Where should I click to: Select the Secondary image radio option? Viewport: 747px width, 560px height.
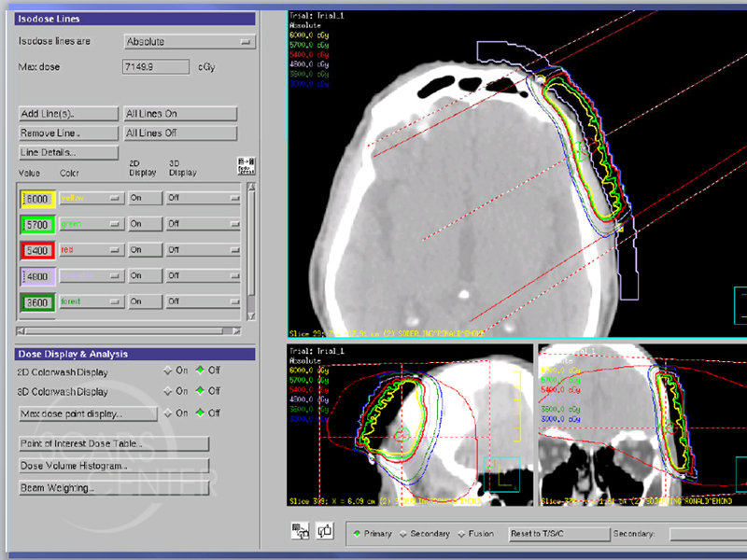[403, 534]
